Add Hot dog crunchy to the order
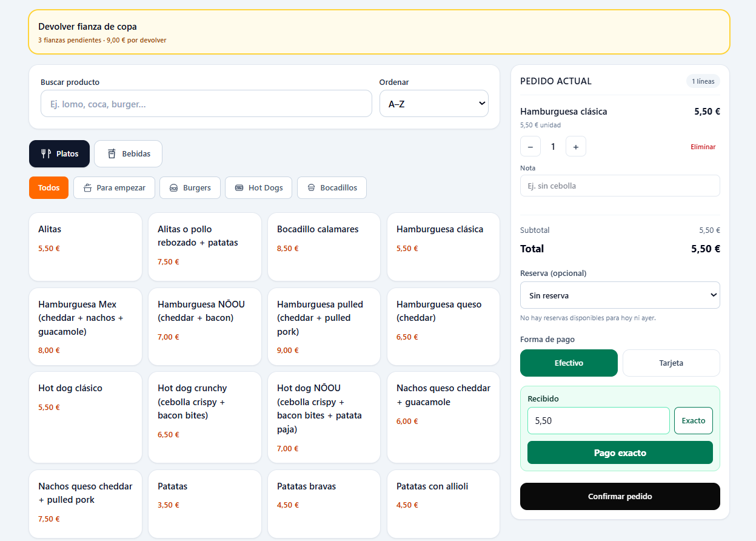The height and width of the screenshot is (541, 756). (205, 417)
